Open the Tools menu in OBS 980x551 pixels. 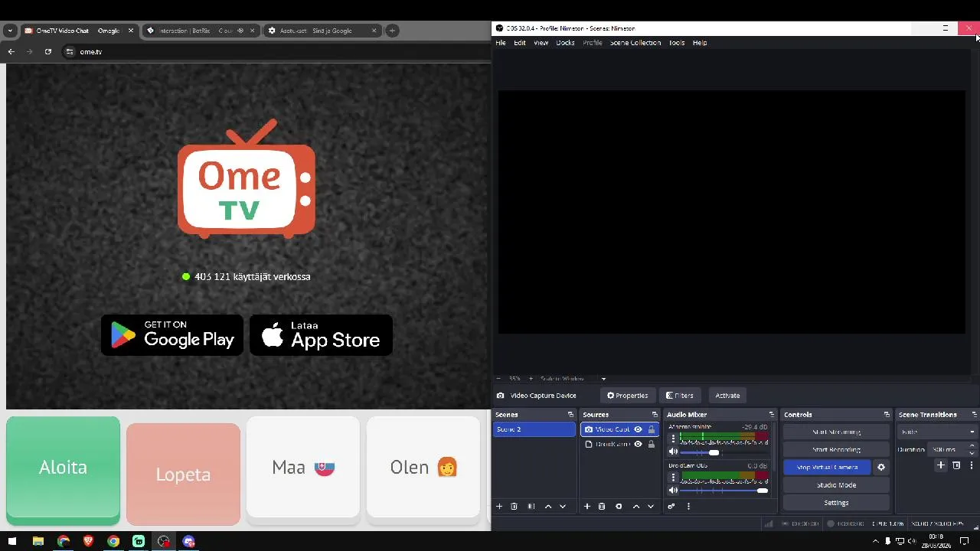click(677, 43)
